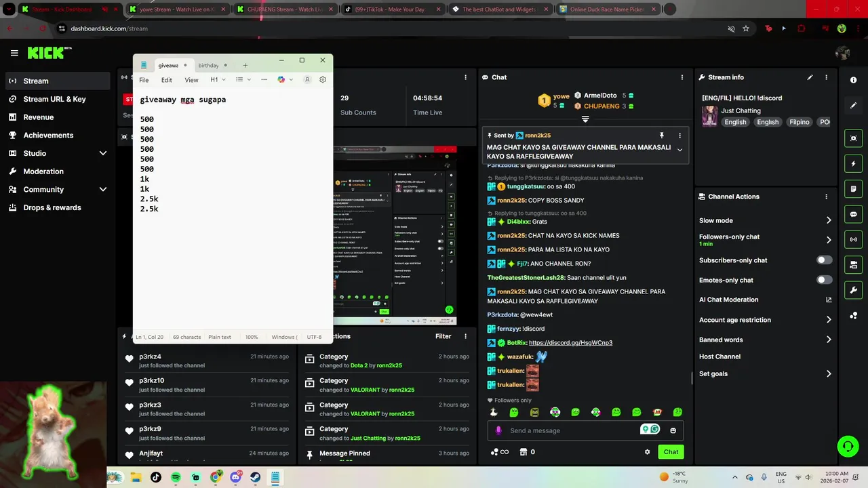Open Account age restriction arrow

828,320
